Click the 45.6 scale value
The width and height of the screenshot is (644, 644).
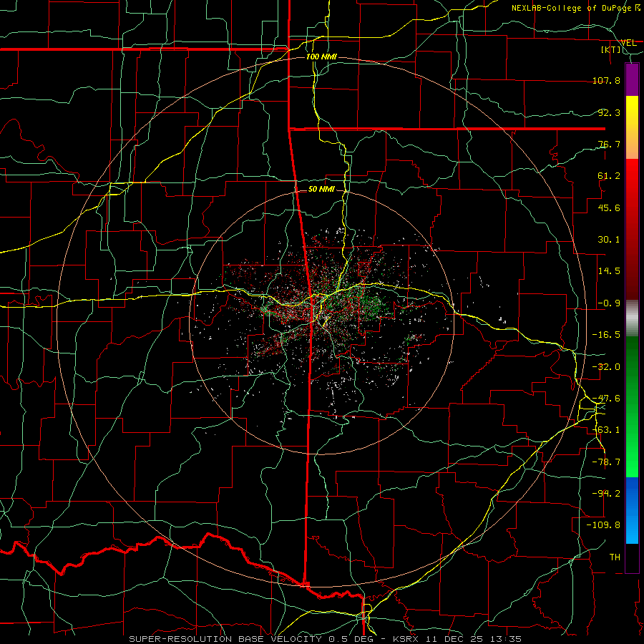(609, 208)
